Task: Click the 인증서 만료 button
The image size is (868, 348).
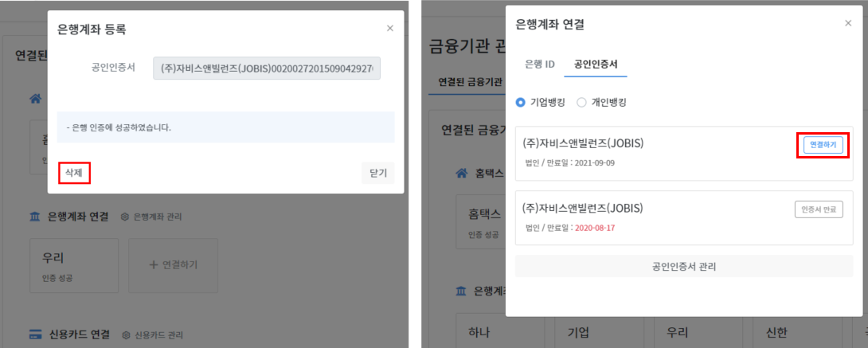Action: point(819,209)
